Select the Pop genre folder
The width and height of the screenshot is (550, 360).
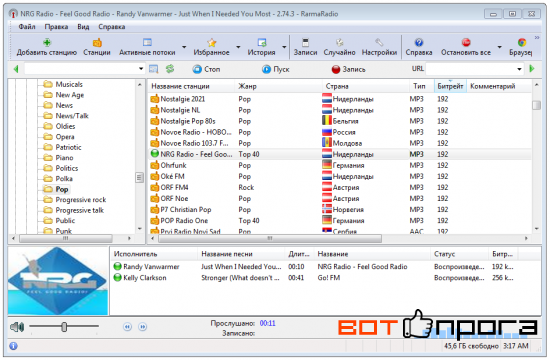pos(56,189)
